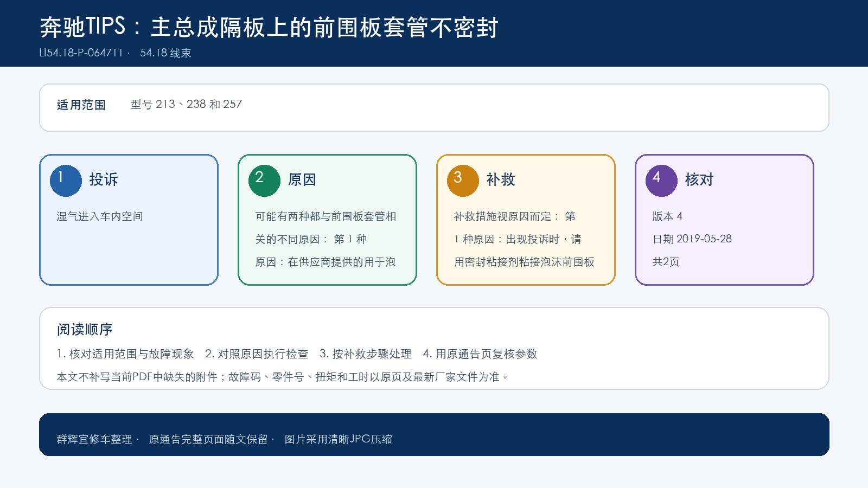Click the line 可能有两种都与前围板套管相

pos(325,216)
